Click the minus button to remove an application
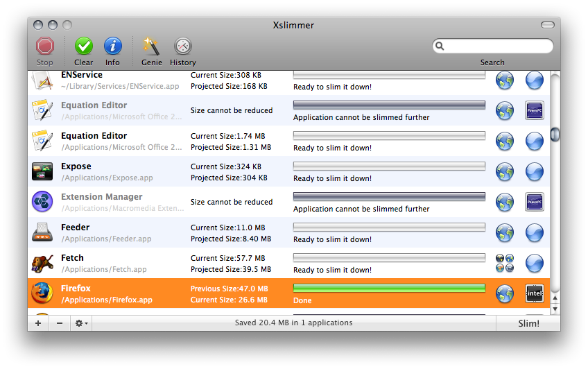Image resolution: width=588 pixels, height=369 pixels. [60, 323]
